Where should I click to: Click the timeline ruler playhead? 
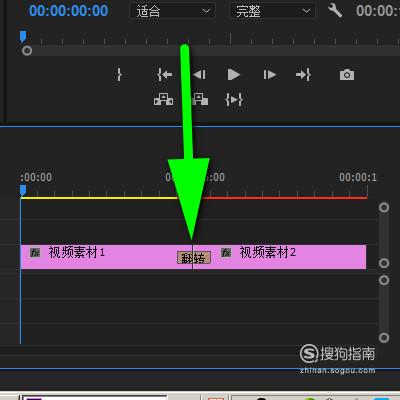(x=23, y=190)
